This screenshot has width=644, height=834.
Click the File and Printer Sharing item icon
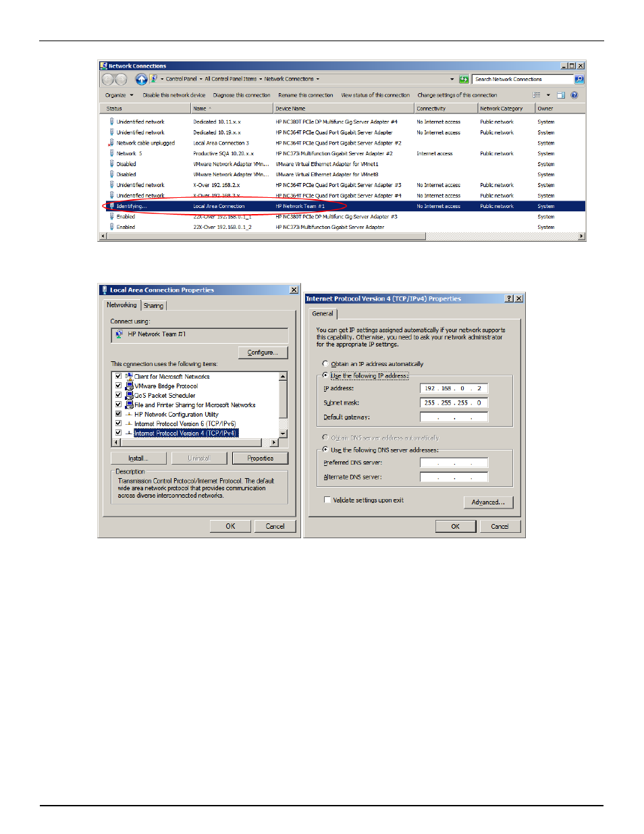coord(129,405)
